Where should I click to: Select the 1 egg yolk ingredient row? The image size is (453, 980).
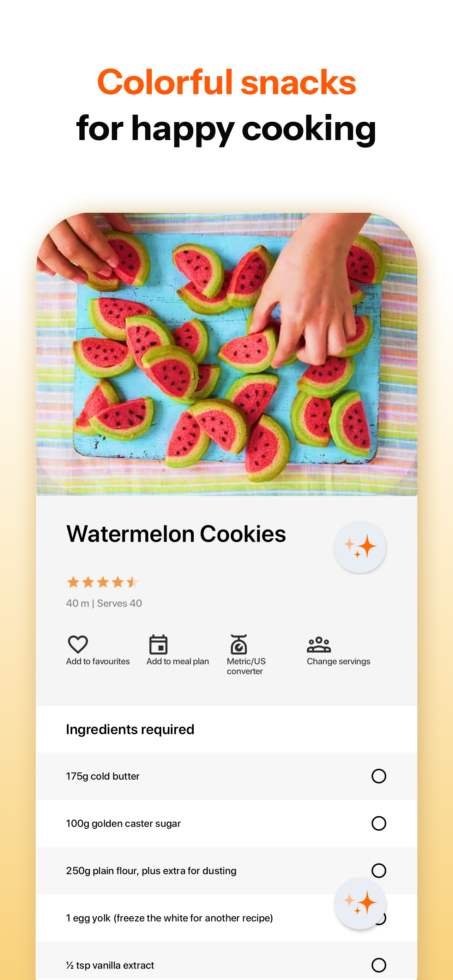[x=227, y=918]
